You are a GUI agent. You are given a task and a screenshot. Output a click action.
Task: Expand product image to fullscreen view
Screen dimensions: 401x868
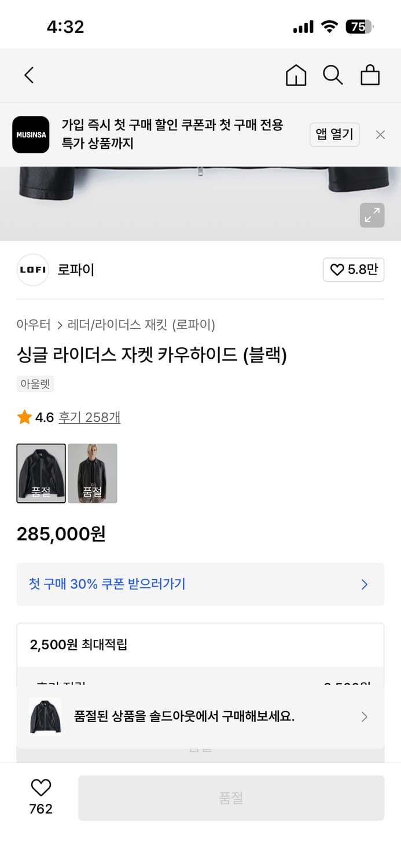(x=372, y=215)
